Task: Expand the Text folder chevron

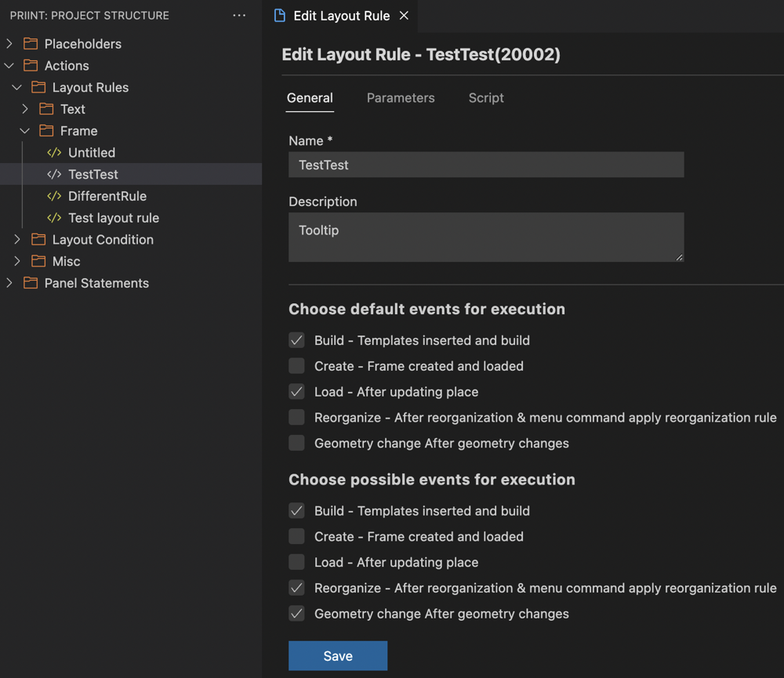Action: [x=25, y=108]
